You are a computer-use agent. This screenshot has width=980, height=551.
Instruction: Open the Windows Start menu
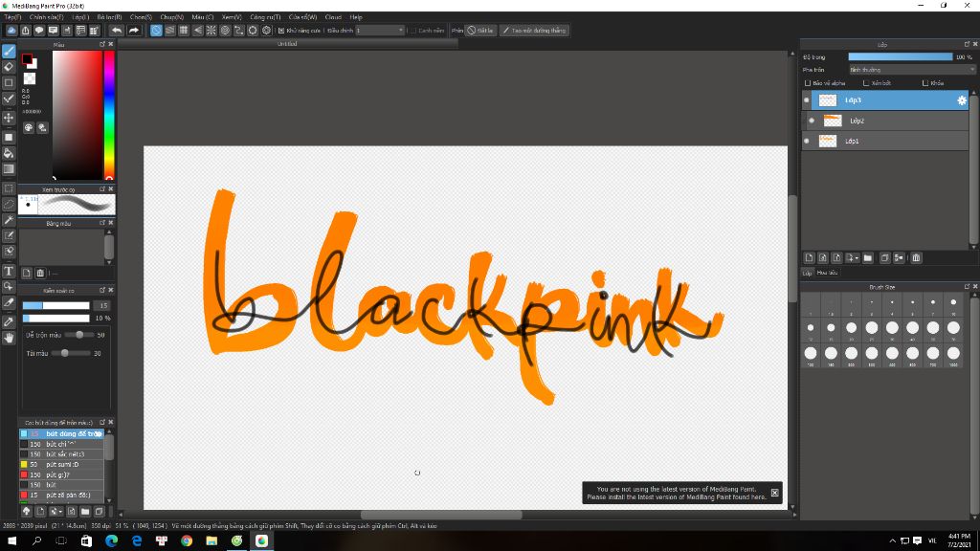(x=11, y=541)
